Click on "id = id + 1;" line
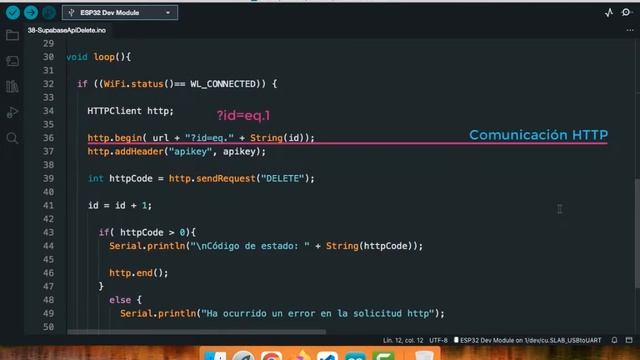The width and height of the screenshot is (640, 360). point(120,205)
